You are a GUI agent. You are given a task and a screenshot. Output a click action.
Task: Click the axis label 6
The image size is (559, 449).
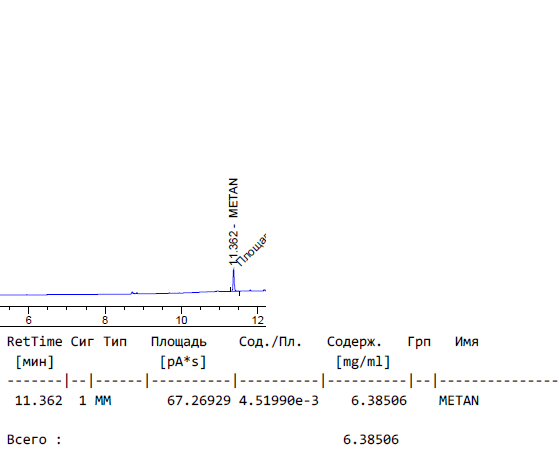(29, 320)
